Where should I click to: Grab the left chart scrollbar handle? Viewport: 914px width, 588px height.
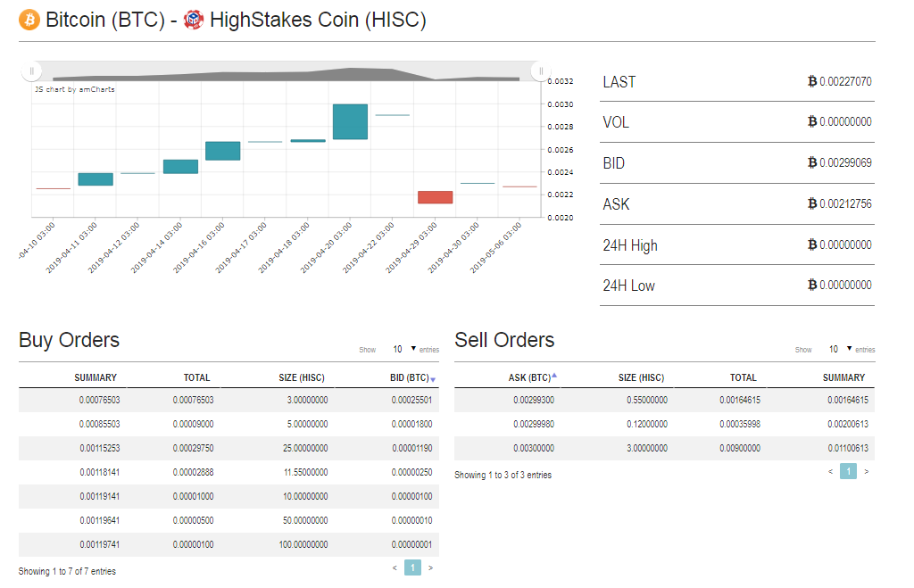point(31,71)
